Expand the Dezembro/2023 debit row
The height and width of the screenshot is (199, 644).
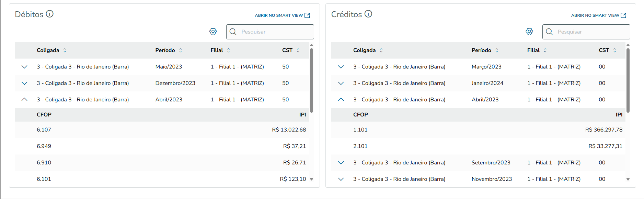point(24,83)
